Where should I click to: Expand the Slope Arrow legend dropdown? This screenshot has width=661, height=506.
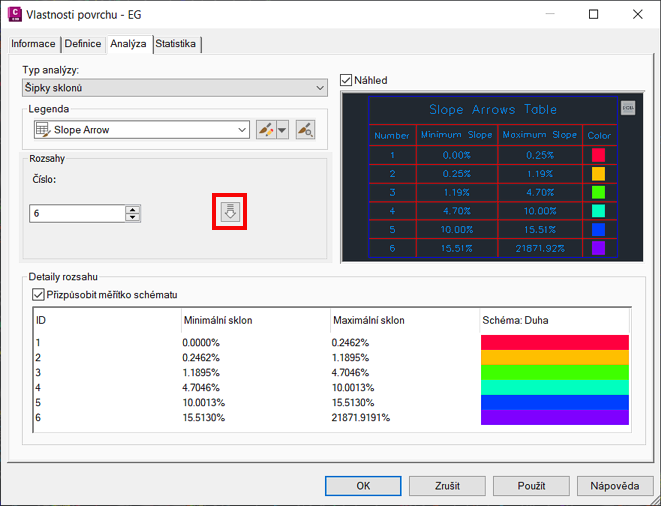[x=242, y=130]
